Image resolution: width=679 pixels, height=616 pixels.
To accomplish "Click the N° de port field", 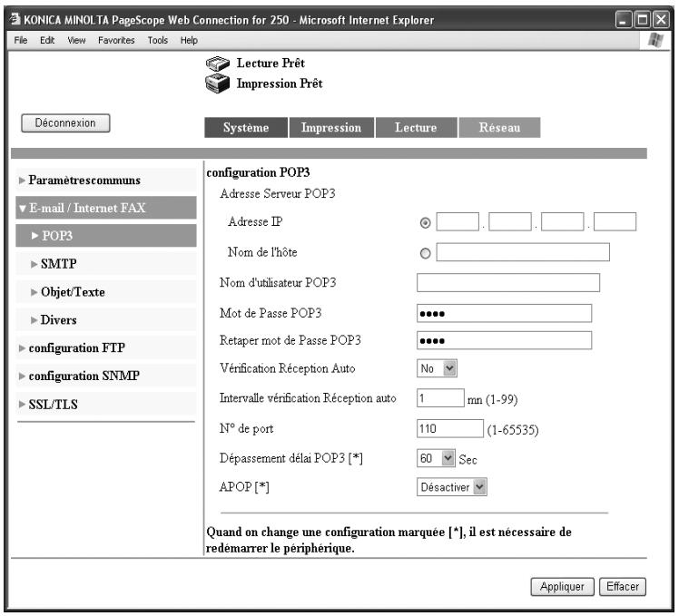I will click(450, 428).
